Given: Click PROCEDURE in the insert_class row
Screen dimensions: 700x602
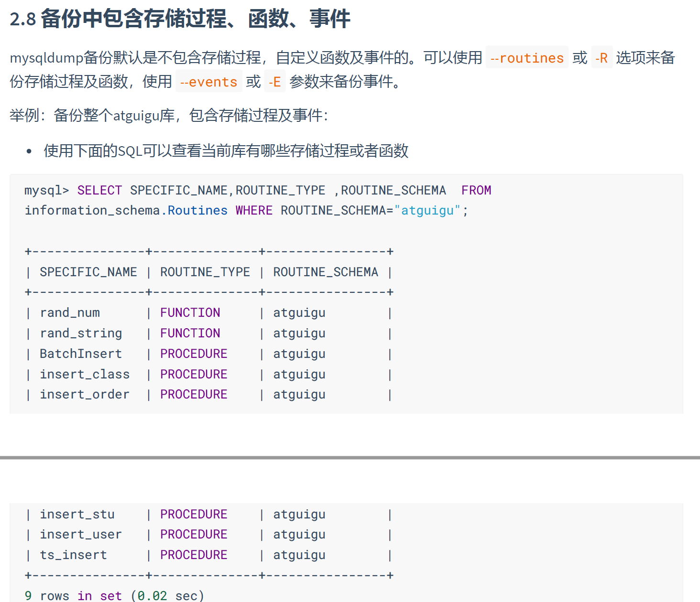Looking at the screenshot, I should click(x=194, y=374).
